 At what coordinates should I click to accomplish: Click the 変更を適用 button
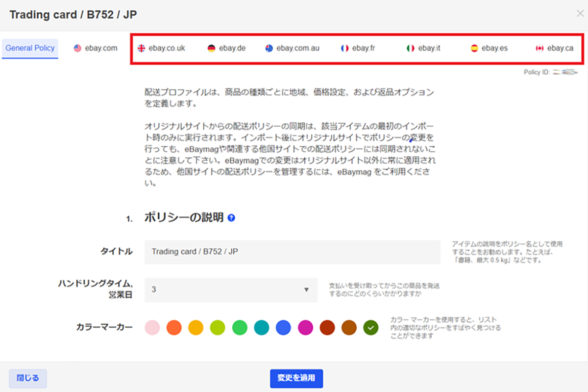pos(296,378)
